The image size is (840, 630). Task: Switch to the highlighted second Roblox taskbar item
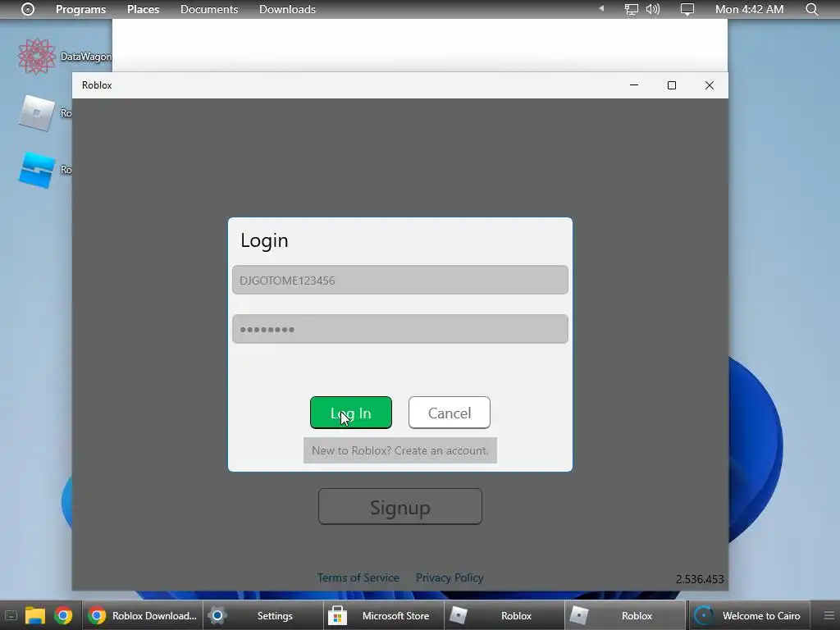point(624,615)
